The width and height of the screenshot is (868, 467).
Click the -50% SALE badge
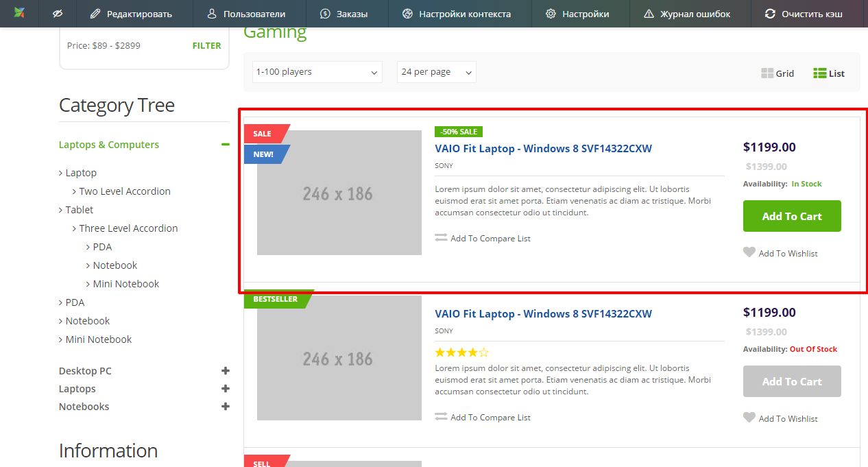coord(459,132)
